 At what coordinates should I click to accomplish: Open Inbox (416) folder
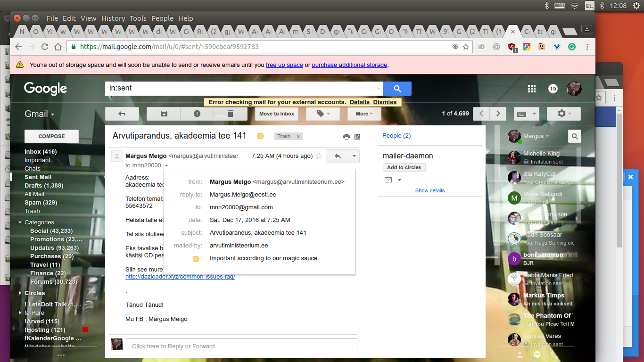click(x=41, y=152)
